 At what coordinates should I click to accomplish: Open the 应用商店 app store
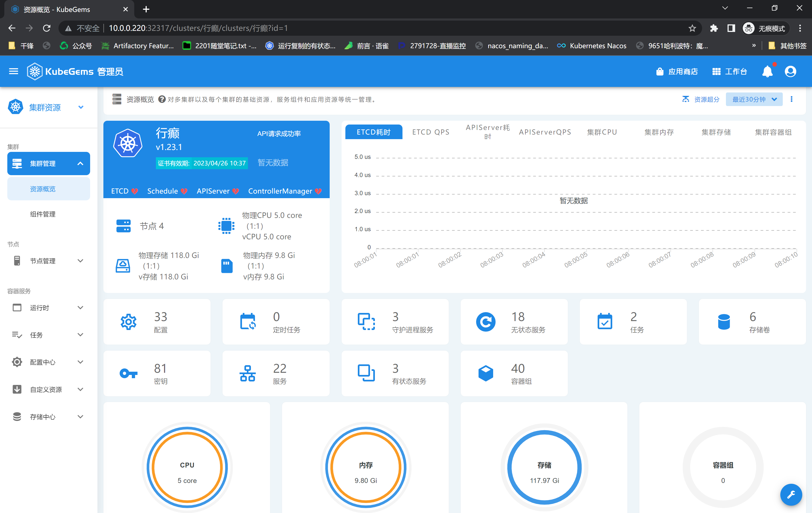676,71
